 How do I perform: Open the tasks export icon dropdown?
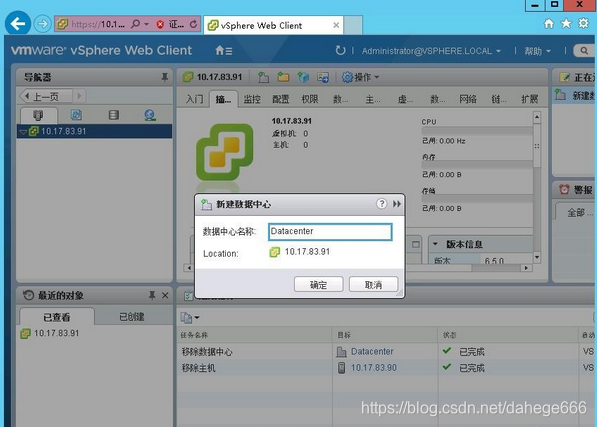click(x=190, y=317)
